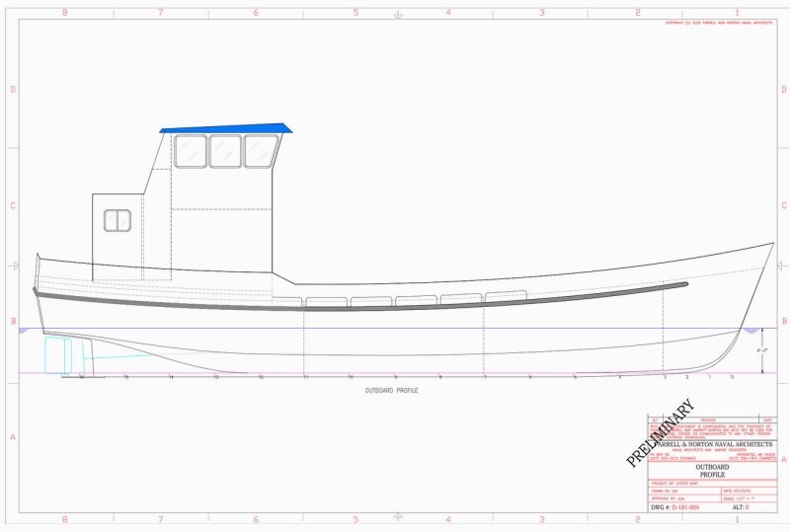
Task: Click zone number 5 on bottom border
Action: coord(355,519)
